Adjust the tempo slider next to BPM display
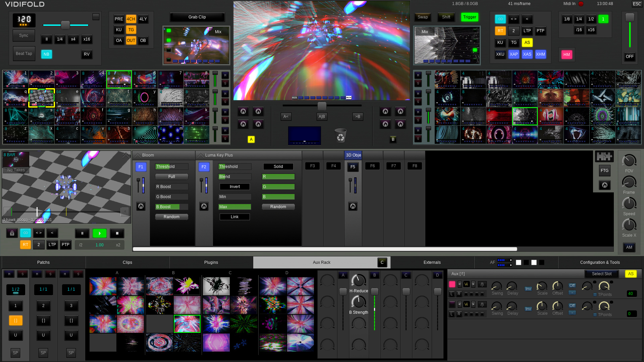 pyautogui.click(x=65, y=25)
